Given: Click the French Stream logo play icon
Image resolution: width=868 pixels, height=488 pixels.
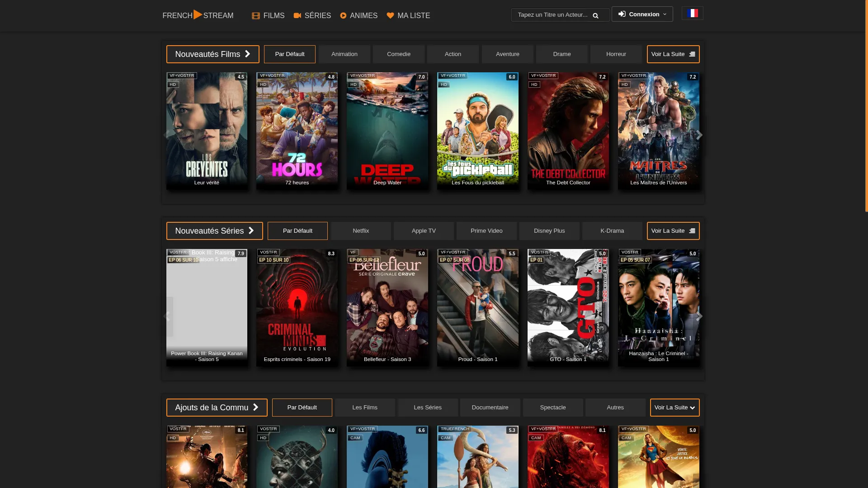Looking at the screenshot, I should 198,14.
